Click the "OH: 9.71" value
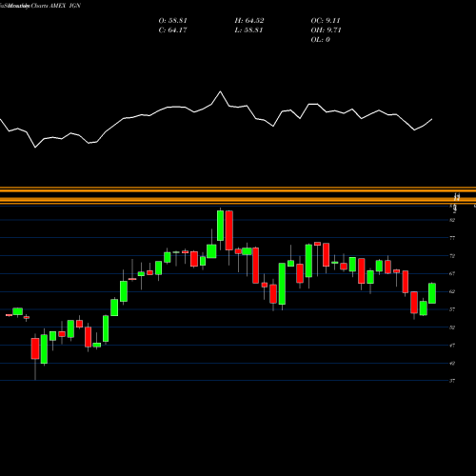Image resolution: width=476 pixels, height=476 pixels. click(x=326, y=30)
